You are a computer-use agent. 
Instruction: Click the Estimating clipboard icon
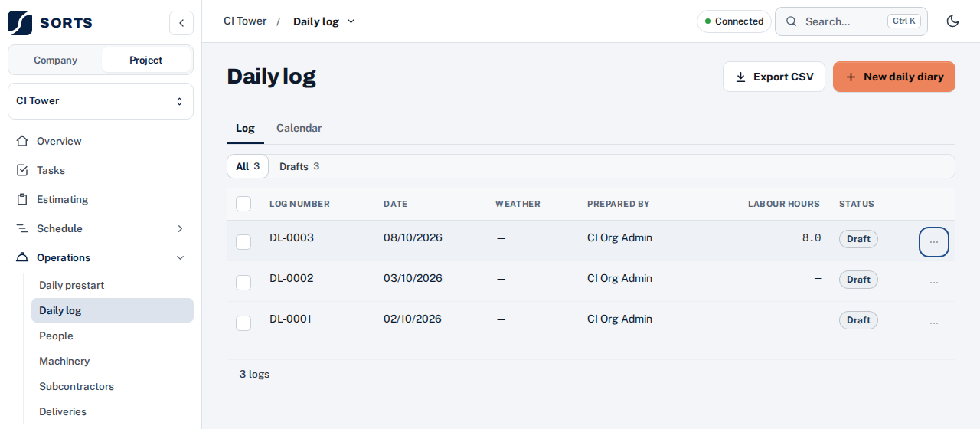click(x=22, y=199)
